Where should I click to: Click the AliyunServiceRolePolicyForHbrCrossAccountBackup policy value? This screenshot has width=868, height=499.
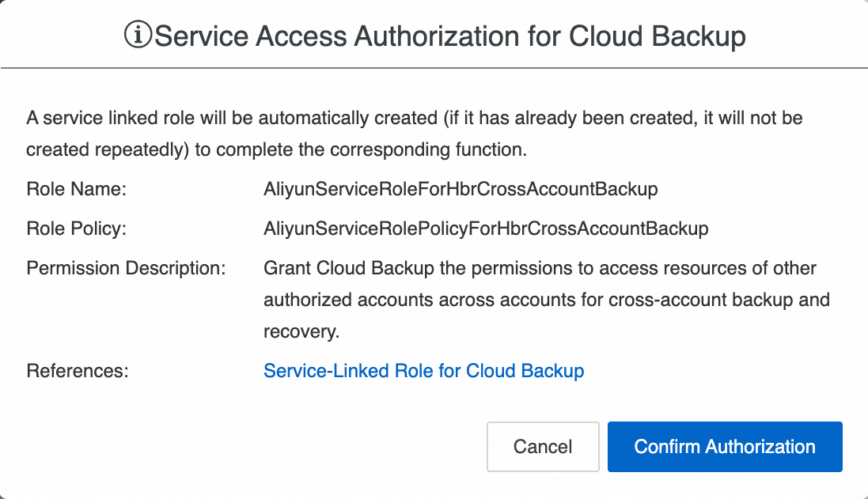[485, 229]
